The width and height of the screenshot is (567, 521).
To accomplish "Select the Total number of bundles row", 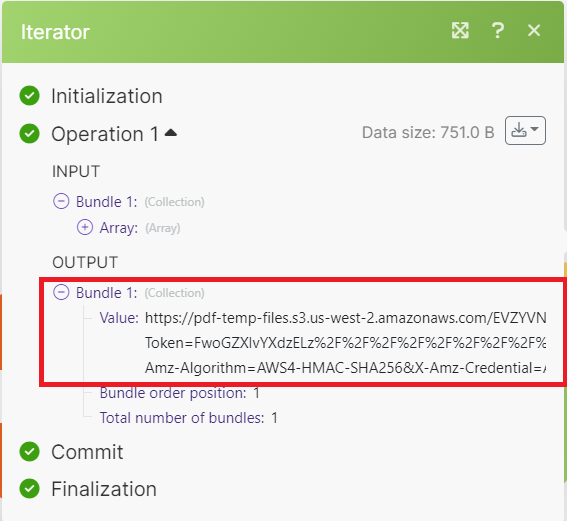I will pyautogui.click(x=189, y=418).
